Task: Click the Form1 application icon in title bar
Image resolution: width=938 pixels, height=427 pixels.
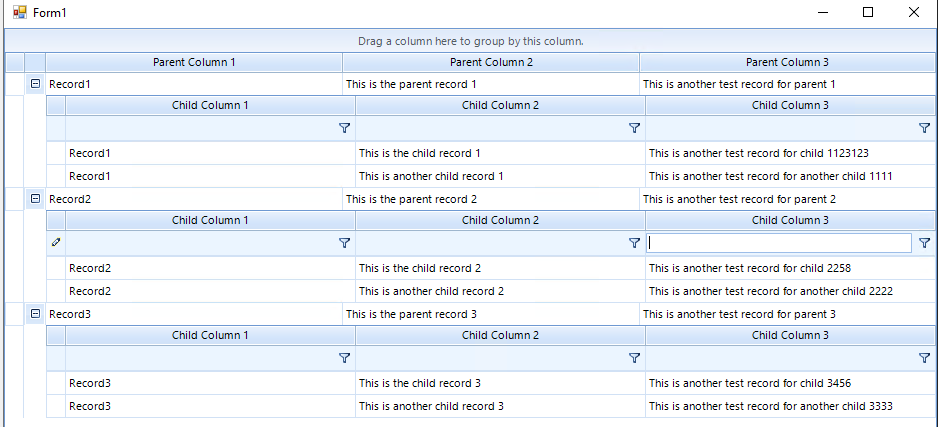Action: 19,12
